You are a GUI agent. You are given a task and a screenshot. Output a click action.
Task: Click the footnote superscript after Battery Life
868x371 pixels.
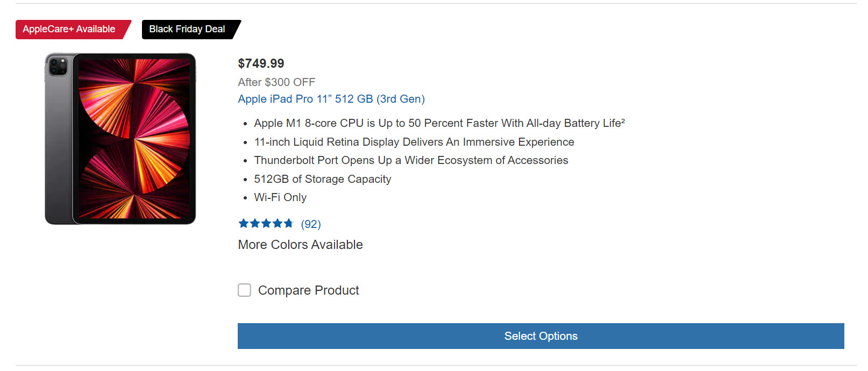pos(623,121)
